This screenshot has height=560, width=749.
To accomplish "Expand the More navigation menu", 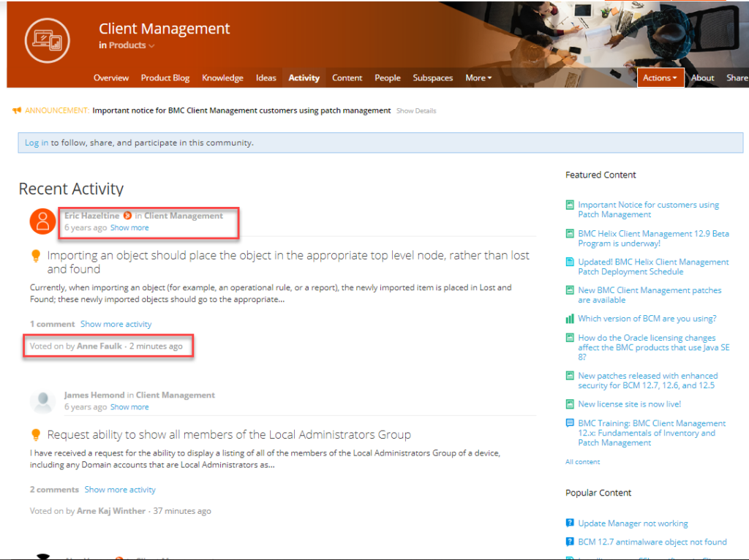I will pos(478,77).
